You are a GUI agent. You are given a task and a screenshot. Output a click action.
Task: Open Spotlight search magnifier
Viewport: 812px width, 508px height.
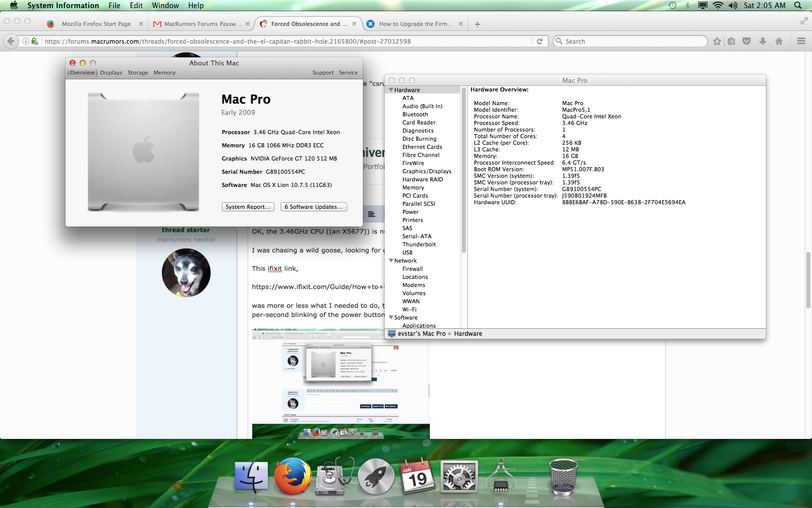(798, 6)
